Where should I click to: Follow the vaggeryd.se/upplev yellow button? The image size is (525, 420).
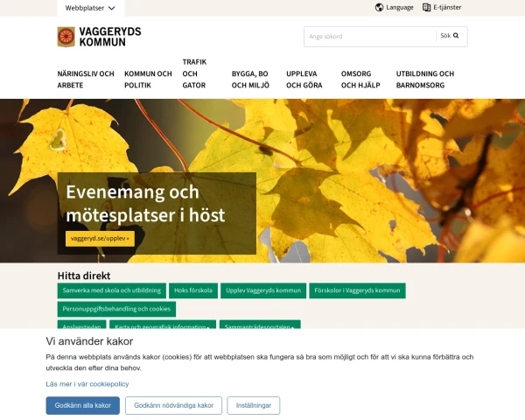pyautogui.click(x=100, y=239)
